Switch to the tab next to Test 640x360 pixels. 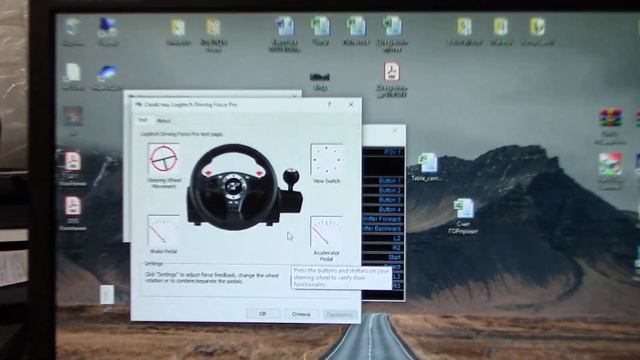[x=164, y=120]
